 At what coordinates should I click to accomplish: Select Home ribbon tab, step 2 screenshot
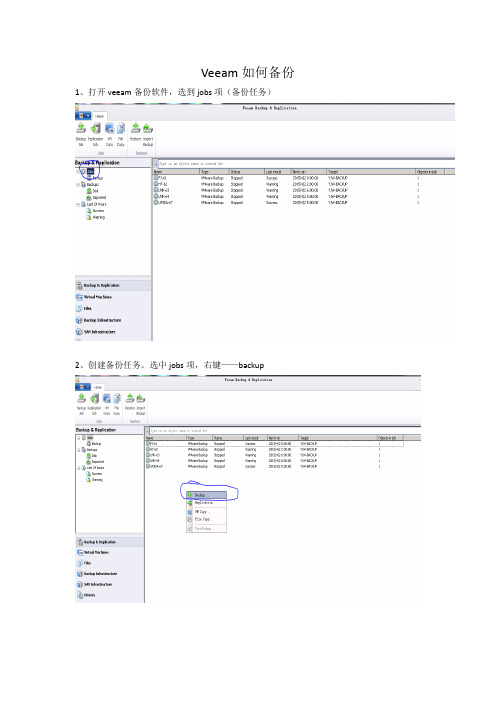pyautogui.click(x=98, y=387)
